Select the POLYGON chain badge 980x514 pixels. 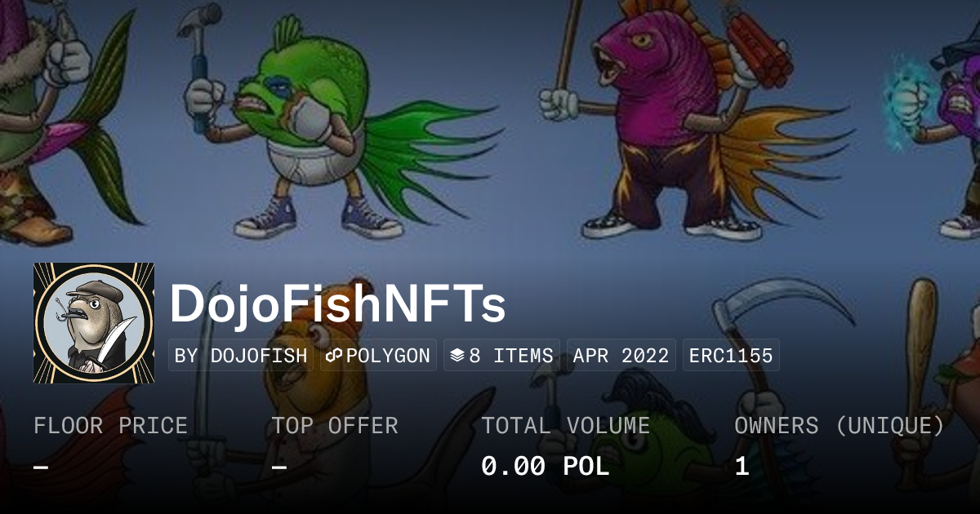coord(378,356)
